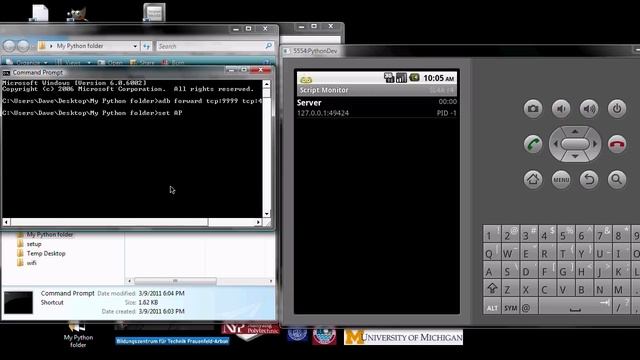Click the shift arrow key on emulator keyboard

point(492,289)
